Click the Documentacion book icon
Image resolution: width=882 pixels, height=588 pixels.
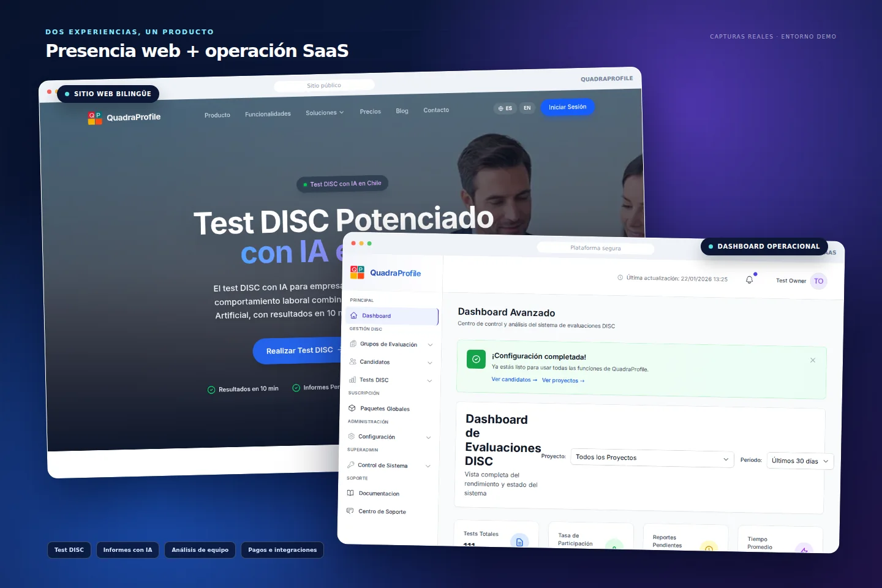pos(350,493)
